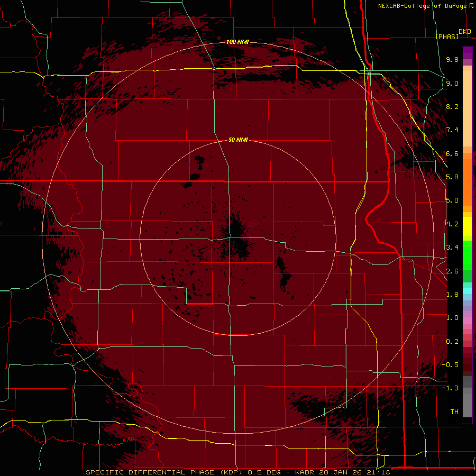476x476 pixels.
Task: Select the 0.2 scale value
Action: (452, 342)
